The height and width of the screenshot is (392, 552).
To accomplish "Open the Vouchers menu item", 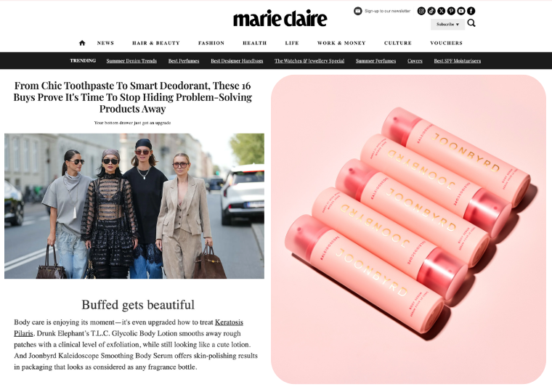I will [447, 43].
